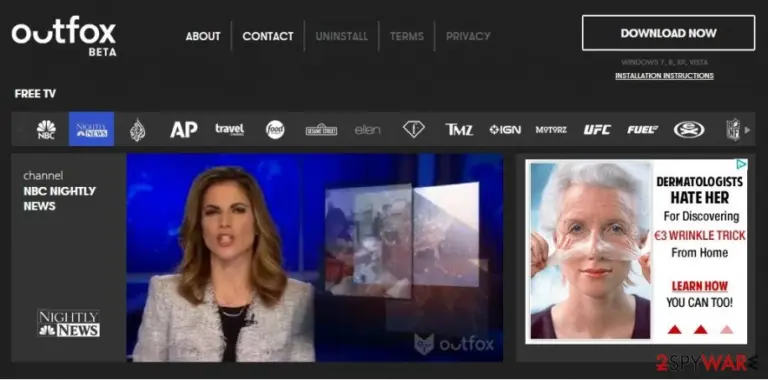The height and width of the screenshot is (380, 768).
Task: Go to the Contact page
Action: pos(268,36)
